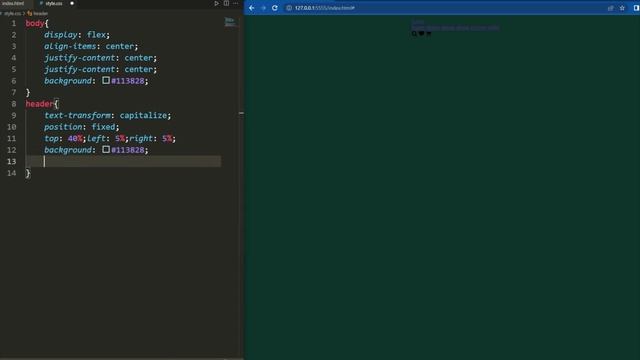This screenshot has height=360, width=640.
Task: Click the logo link on the webpage
Action: (x=418, y=22)
